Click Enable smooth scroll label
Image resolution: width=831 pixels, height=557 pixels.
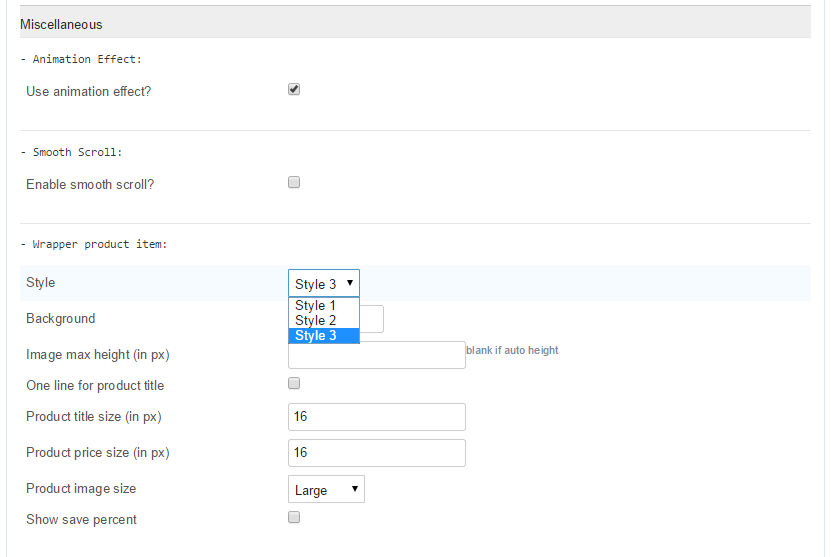[90, 184]
